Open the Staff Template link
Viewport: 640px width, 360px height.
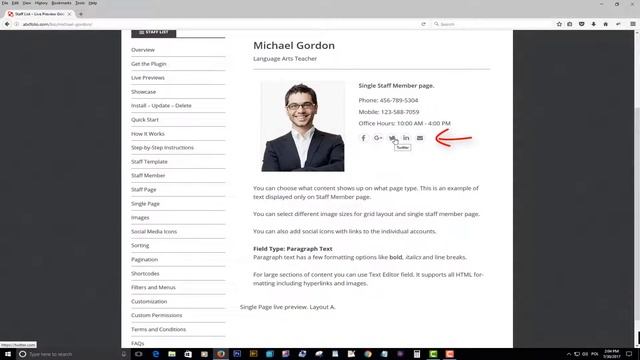[149, 162]
